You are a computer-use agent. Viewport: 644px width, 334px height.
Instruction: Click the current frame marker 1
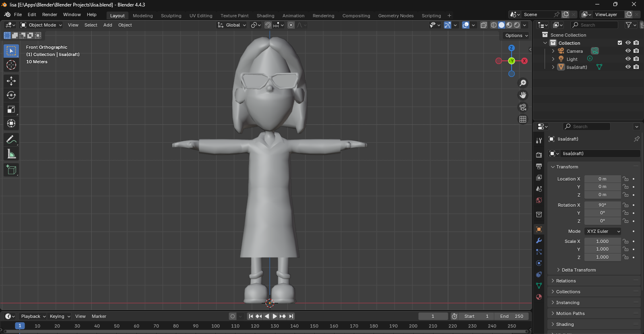pyautogui.click(x=20, y=326)
